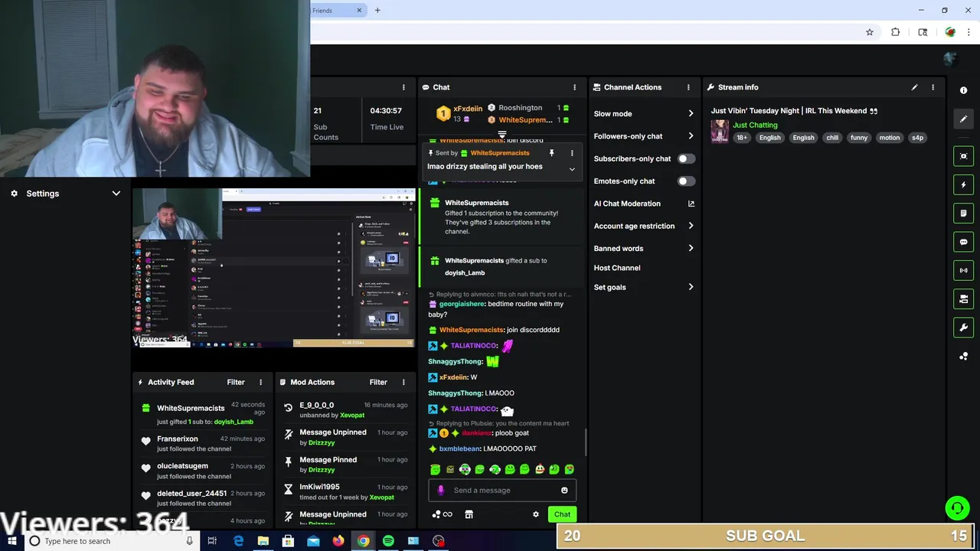The image size is (980, 551).
Task: Click the Just Chatting category link
Action: [x=755, y=125]
